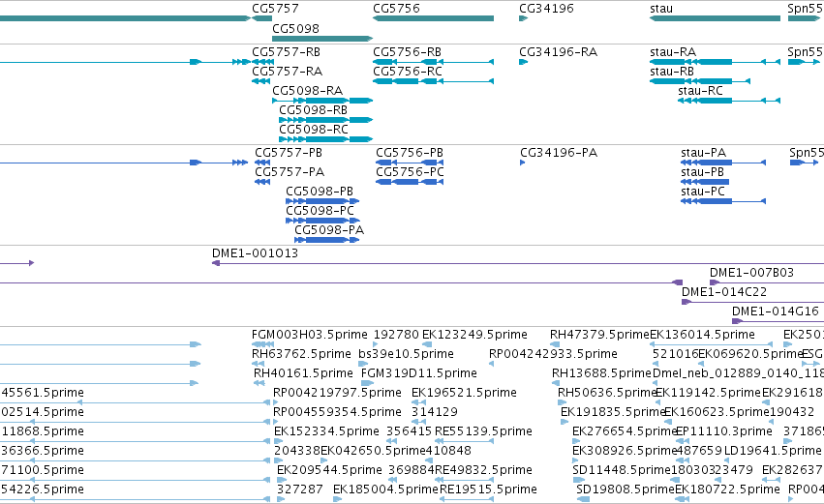Click EST RH63762.5prime
Viewport: 824px width, 504px height.
[x=301, y=354]
